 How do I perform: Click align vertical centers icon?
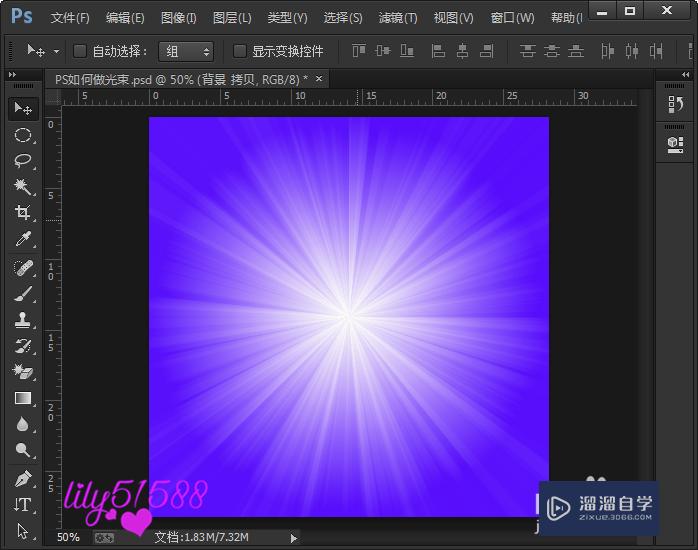click(383, 51)
